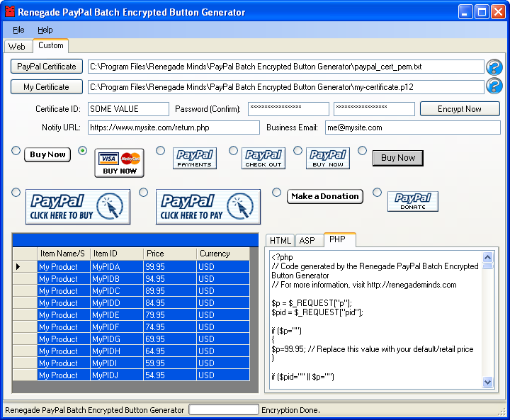Click the white rounded Buy Now image
The image size is (510, 420).
click(x=47, y=155)
